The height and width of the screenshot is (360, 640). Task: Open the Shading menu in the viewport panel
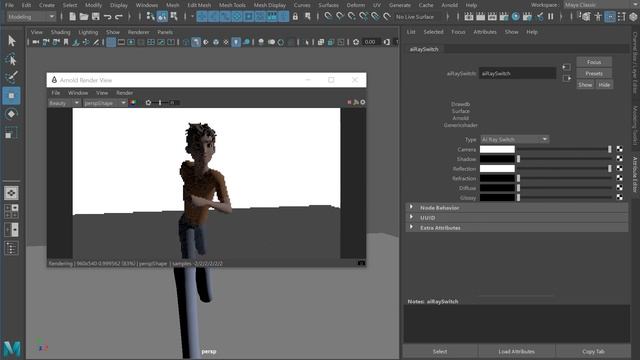point(60,32)
